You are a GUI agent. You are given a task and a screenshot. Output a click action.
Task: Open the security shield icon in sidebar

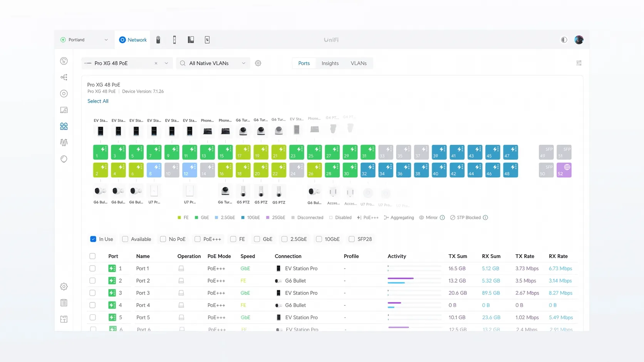click(x=64, y=159)
